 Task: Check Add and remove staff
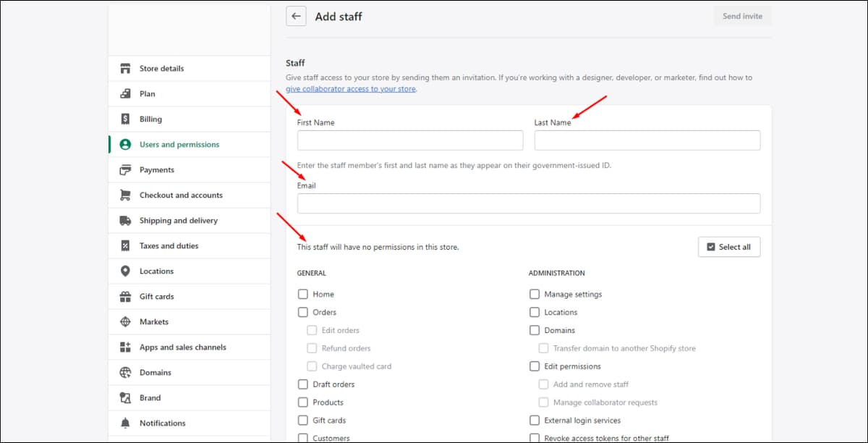543,384
